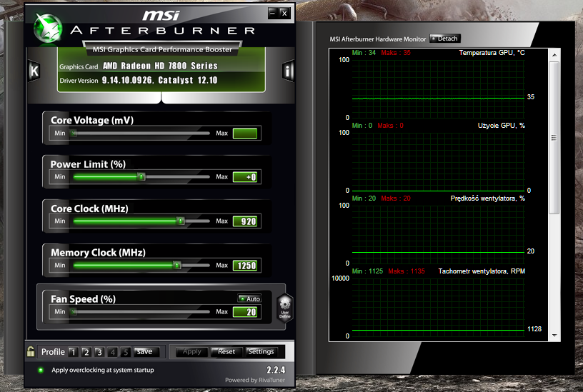Screen dimensions: 583x392
Task: Detach the Hardware Monitor panel
Action: point(445,39)
